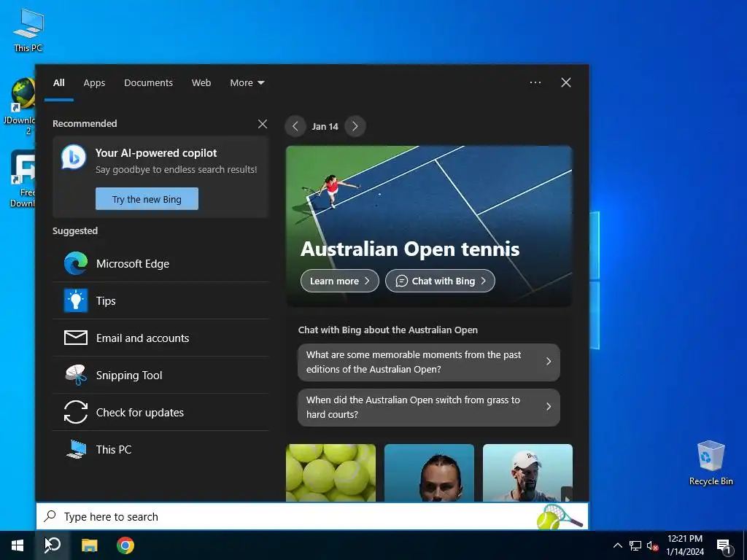Click Your AI-powered copilot heading
Viewport: 747px width, 560px height.
coord(156,153)
